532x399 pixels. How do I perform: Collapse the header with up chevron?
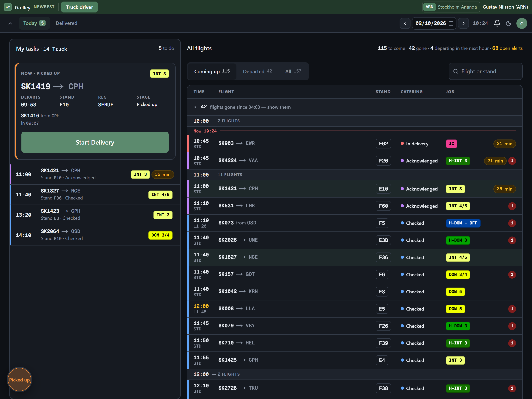point(10,23)
